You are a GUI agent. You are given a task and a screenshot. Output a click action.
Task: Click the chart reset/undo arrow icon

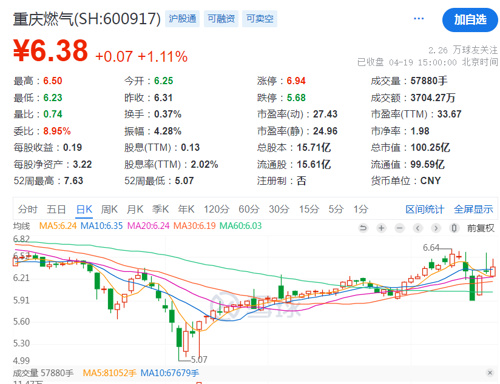coord(363,228)
